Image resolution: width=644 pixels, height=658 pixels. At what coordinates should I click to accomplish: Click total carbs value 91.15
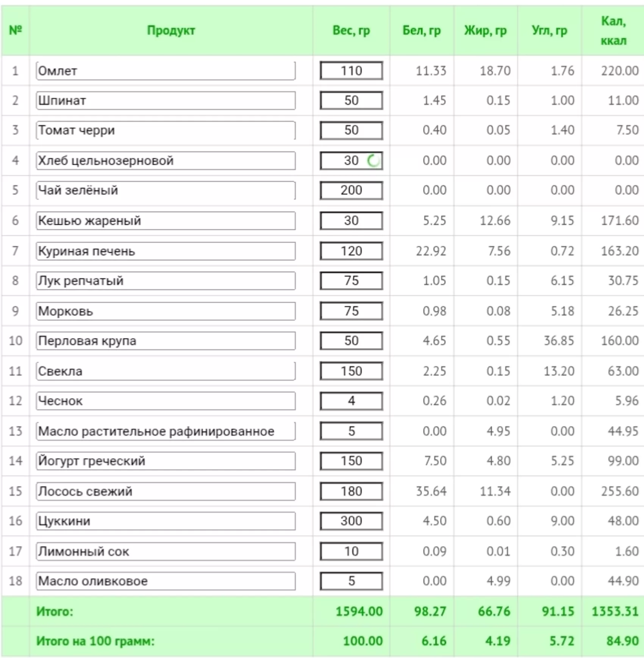558,611
